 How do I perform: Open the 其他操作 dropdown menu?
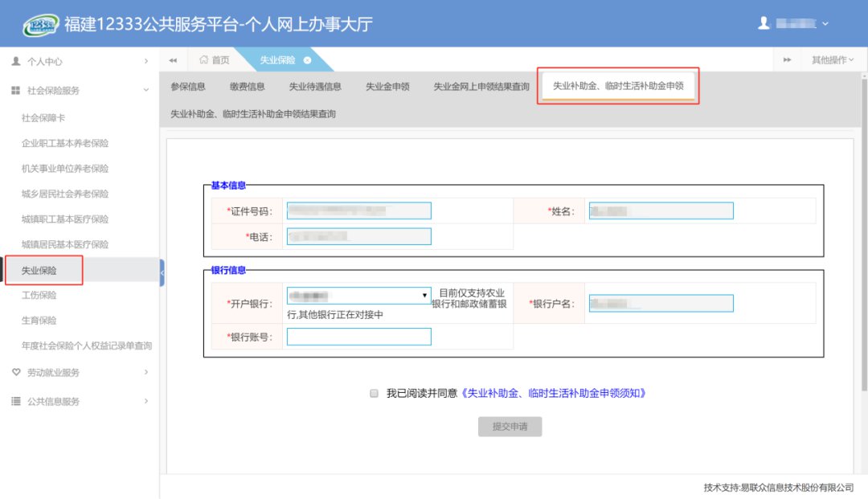point(833,60)
